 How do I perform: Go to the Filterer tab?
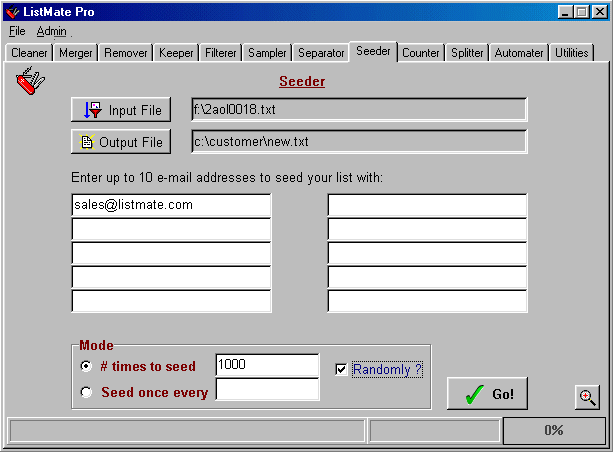point(221,53)
